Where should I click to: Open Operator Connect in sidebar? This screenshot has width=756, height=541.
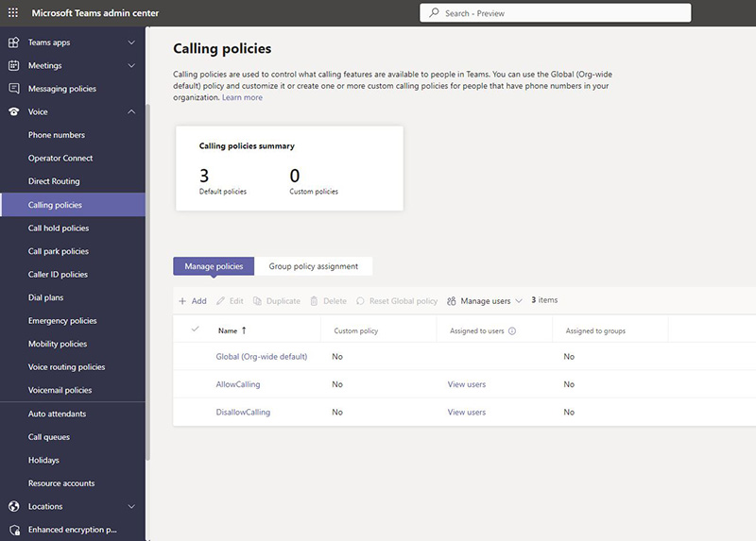click(x=60, y=158)
